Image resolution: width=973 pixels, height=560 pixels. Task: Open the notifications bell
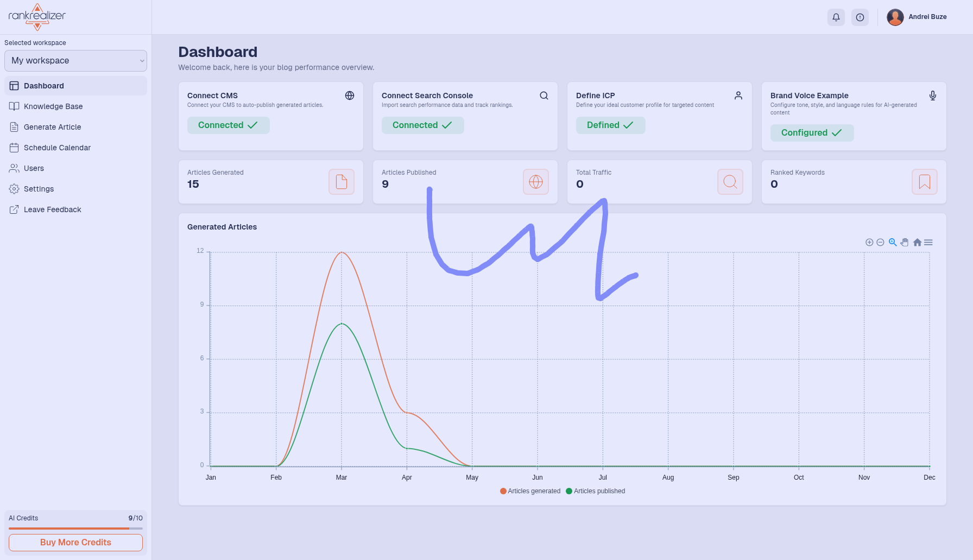pyautogui.click(x=836, y=17)
